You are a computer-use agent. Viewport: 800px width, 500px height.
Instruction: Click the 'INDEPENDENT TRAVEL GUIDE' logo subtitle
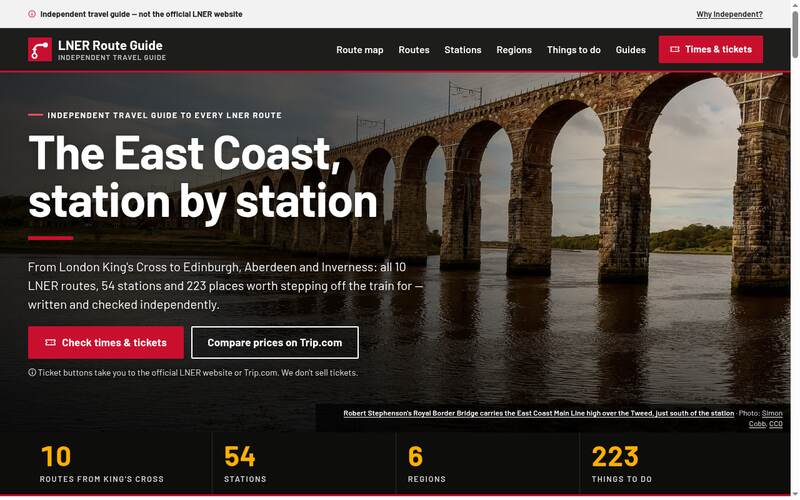click(x=112, y=58)
